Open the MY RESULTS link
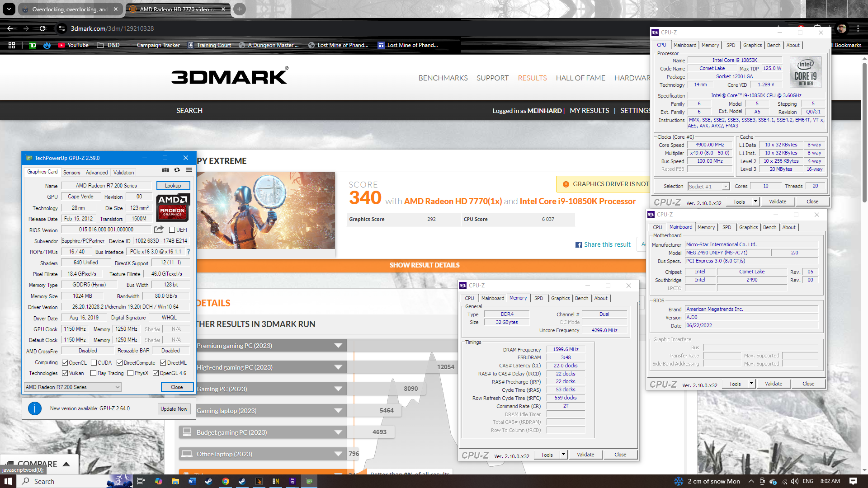The height and width of the screenshot is (488, 868). pyautogui.click(x=589, y=111)
